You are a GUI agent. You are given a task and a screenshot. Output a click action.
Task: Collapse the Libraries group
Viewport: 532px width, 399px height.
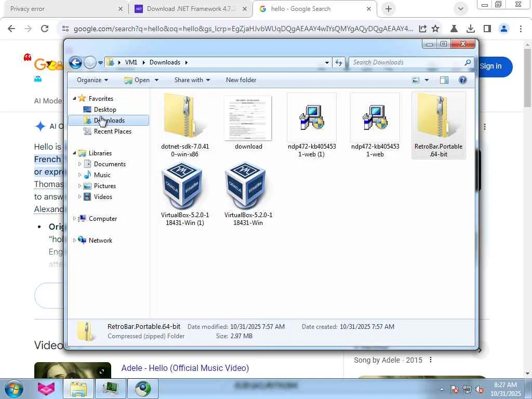click(x=75, y=153)
